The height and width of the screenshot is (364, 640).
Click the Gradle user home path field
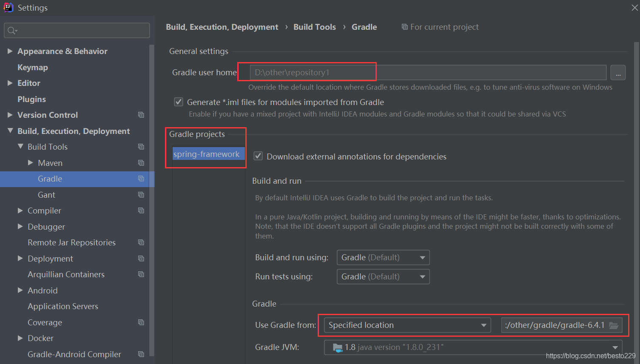click(x=428, y=72)
